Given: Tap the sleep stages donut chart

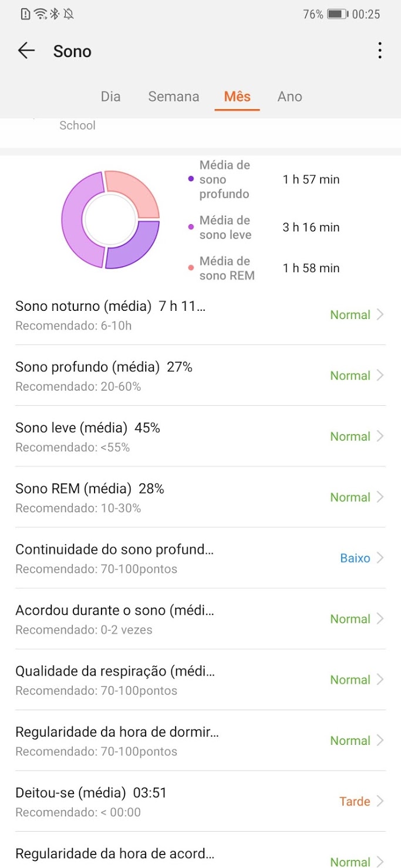Looking at the screenshot, I should (x=110, y=219).
